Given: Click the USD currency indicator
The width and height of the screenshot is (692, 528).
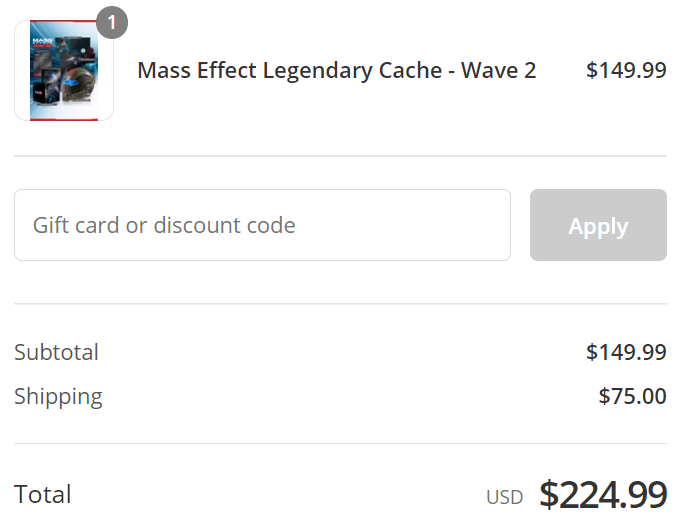Looking at the screenshot, I should (505, 497).
